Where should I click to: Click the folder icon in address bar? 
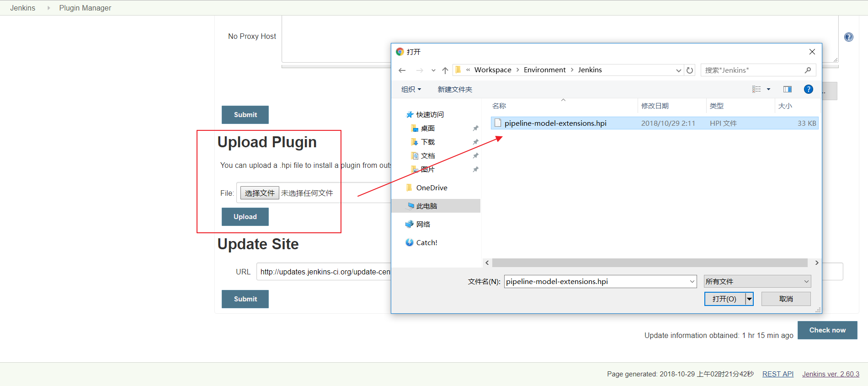(458, 70)
